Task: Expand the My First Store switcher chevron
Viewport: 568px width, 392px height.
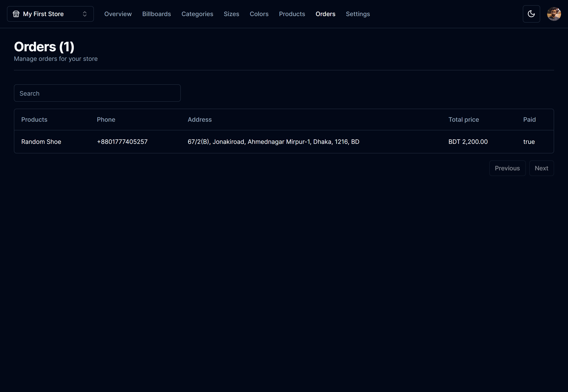Action: [85, 14]
